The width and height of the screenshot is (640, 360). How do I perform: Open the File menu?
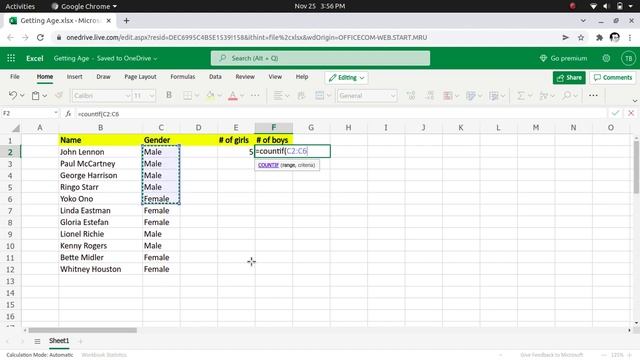pyautogui.click(x=15, y=77)
